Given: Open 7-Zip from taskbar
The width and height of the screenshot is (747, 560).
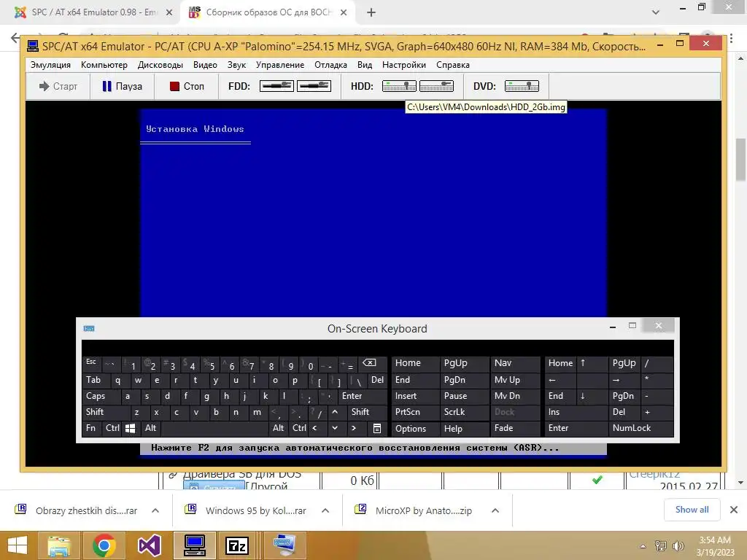Looking at the screenshot, I should [x=237, y=545].
